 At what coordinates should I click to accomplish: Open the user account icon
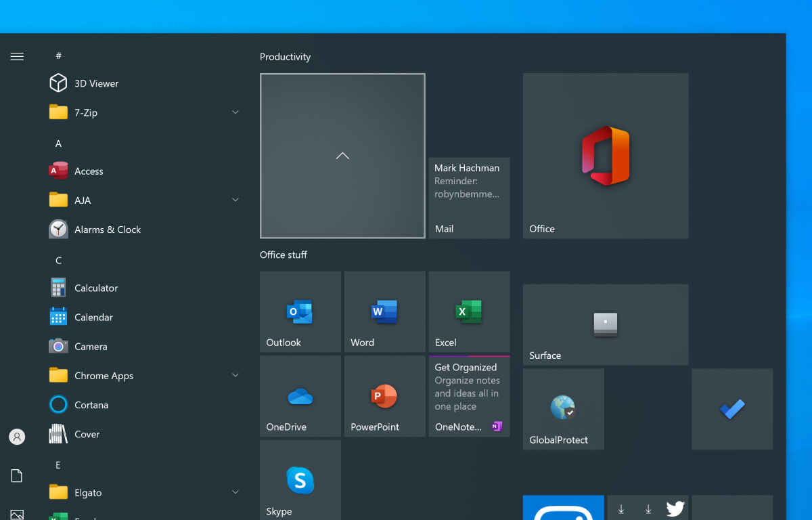click(17, 437)
